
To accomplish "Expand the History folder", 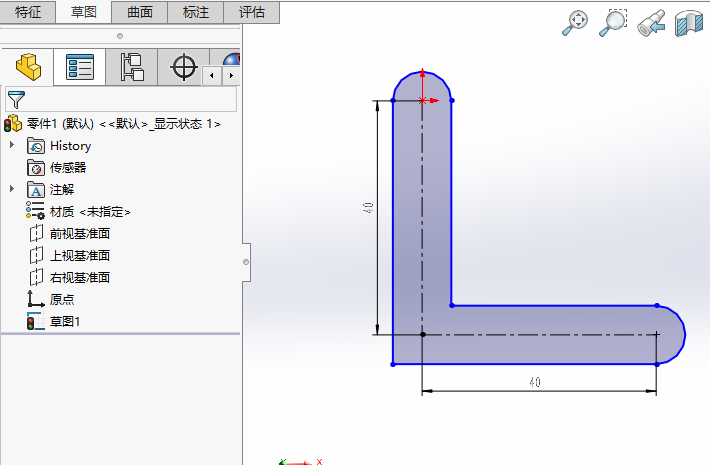I will pyautogui.click(x=12, y=145).
